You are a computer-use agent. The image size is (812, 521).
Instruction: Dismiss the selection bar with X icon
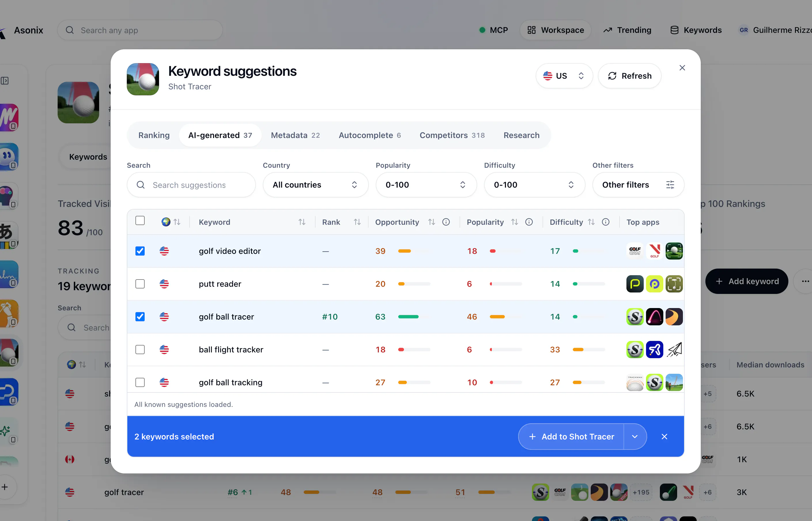click(664, 437)
